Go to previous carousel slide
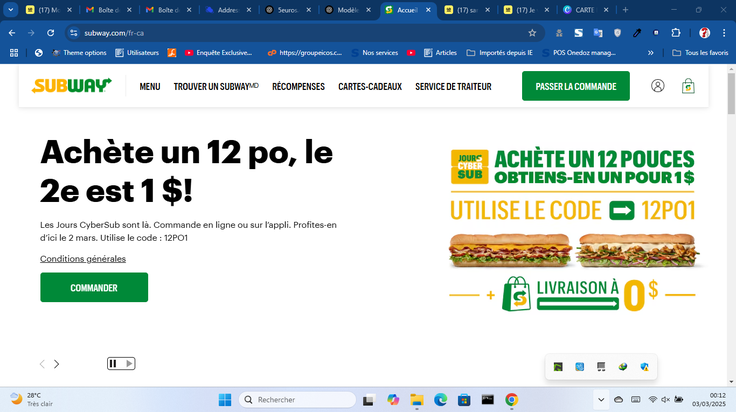This screenshot has height=412, width=736. pos(42,364)
